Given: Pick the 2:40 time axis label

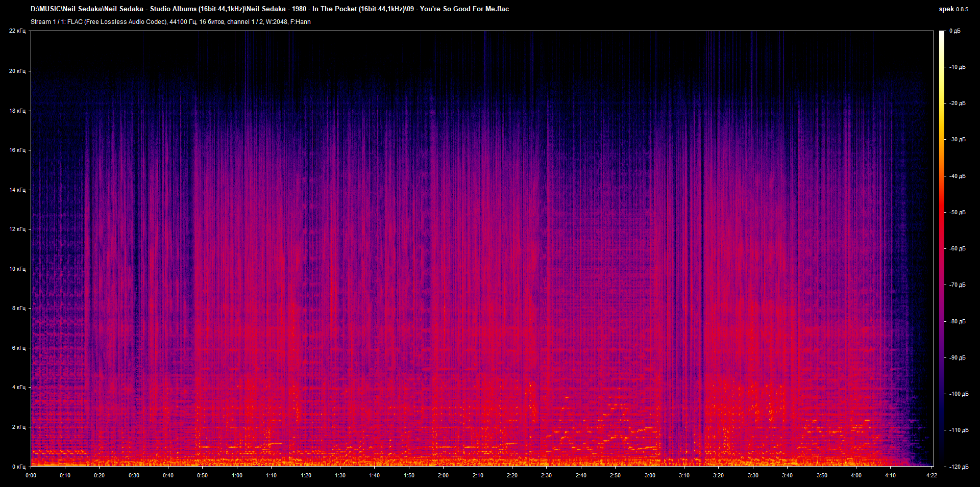Looking at the screenshot, I should (x=581, y=475).
